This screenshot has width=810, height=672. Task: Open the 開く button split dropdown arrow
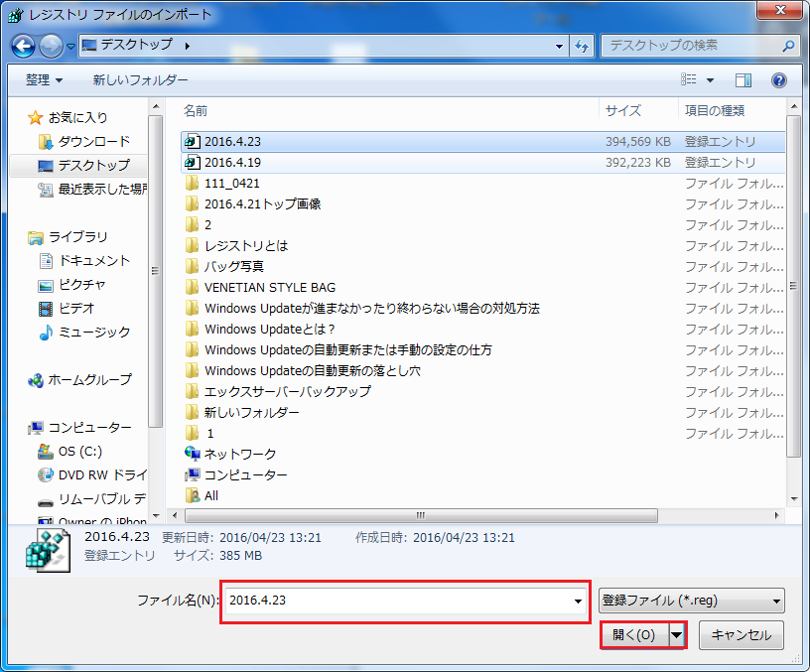tap(677, 635)
